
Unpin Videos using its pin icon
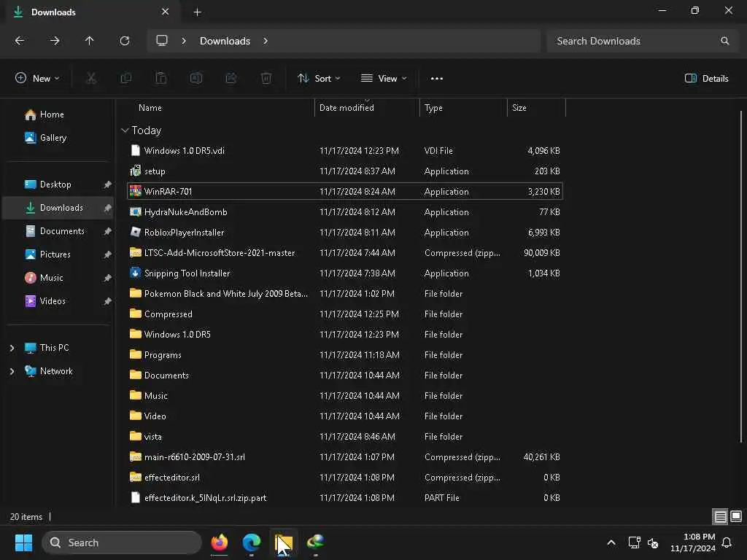(x=108, y=301)
